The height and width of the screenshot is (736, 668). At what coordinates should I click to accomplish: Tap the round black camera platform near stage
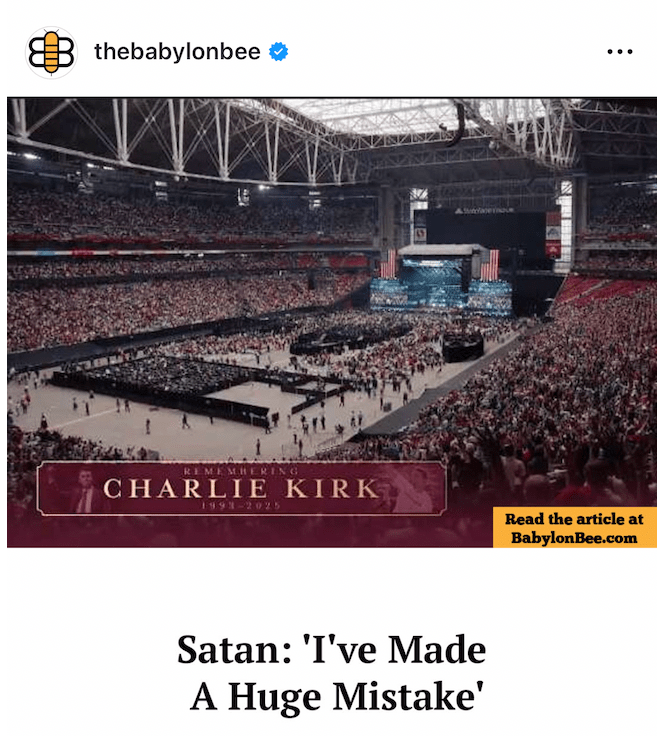462,348
